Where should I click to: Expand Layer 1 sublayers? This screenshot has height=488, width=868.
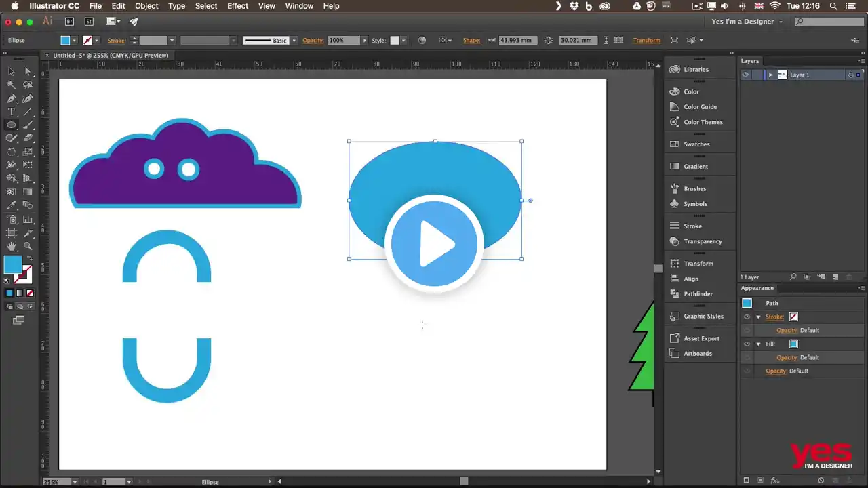[x=770, y=75]
